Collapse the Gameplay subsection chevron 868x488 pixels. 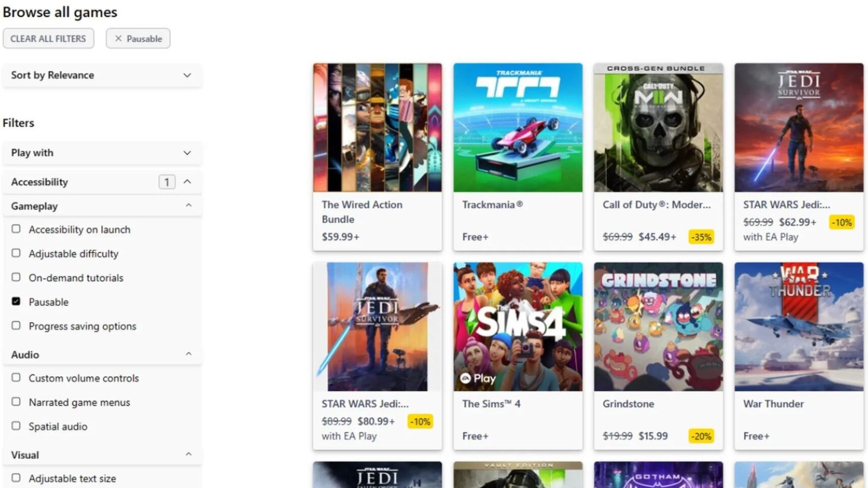188,206
